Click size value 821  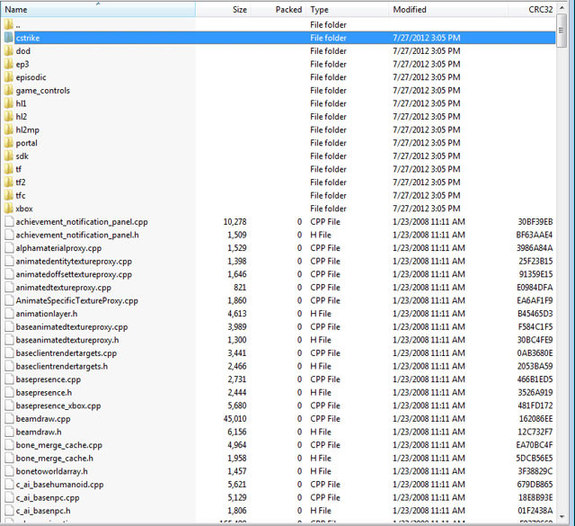(x=240, y=288)
